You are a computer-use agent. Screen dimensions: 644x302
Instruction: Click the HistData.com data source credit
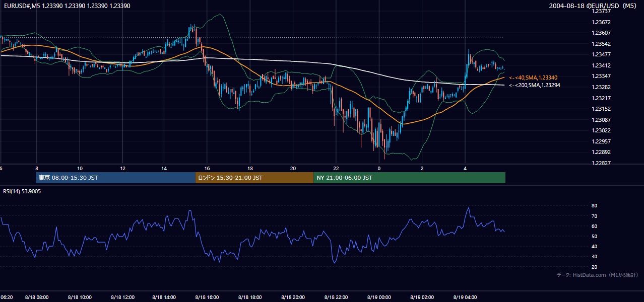(x=598, y=275)
